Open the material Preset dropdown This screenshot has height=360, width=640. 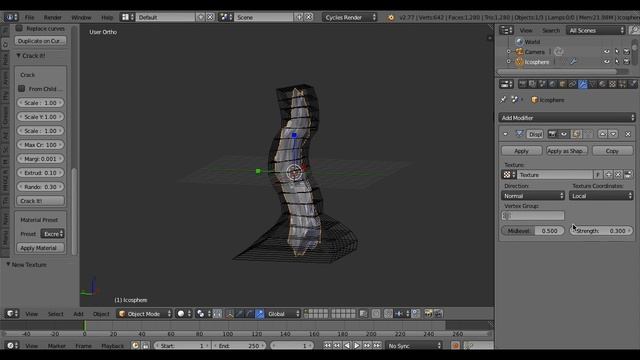[52, 234]
